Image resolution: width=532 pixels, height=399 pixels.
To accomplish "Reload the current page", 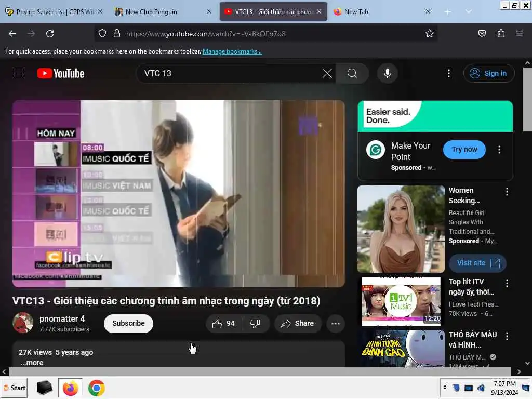I will 50,34.
